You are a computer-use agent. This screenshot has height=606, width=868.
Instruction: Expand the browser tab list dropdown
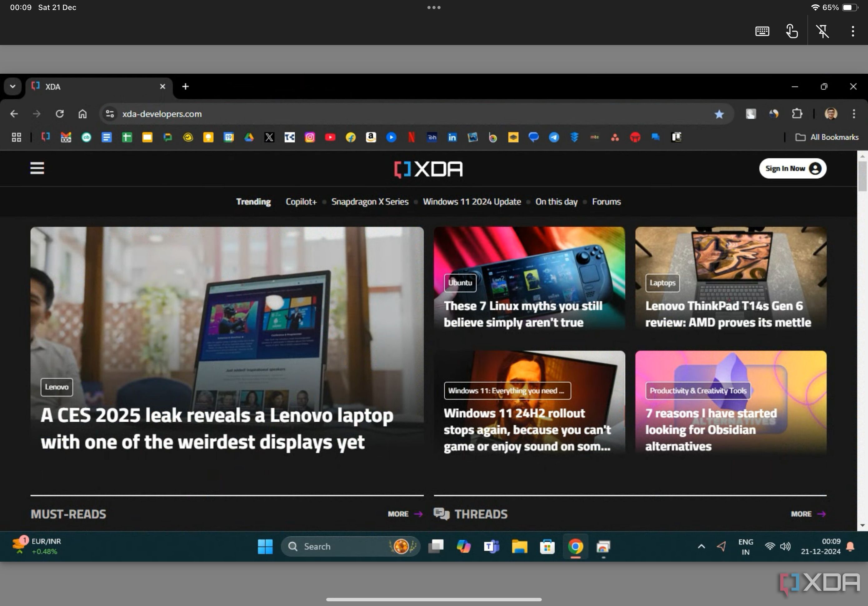point(12,87)
